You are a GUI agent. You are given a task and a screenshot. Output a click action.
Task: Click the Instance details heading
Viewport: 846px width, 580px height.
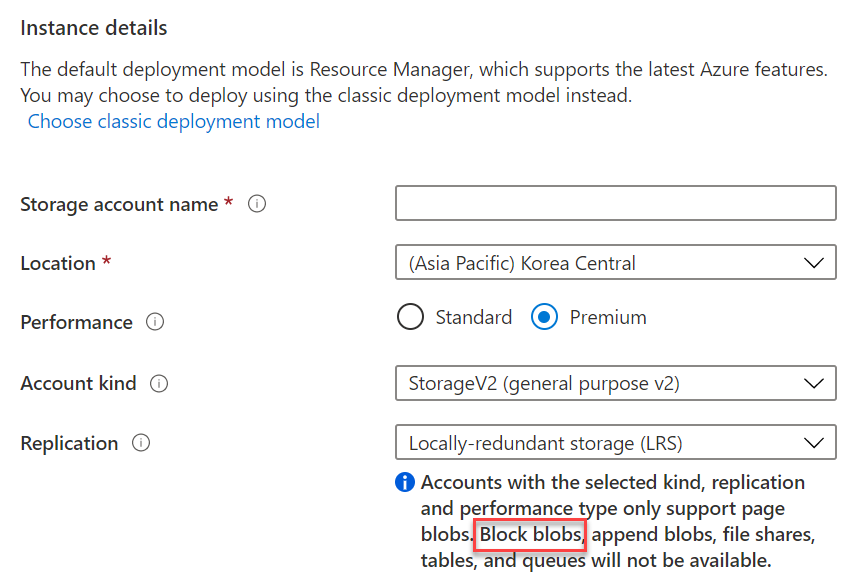pos(94,28)
